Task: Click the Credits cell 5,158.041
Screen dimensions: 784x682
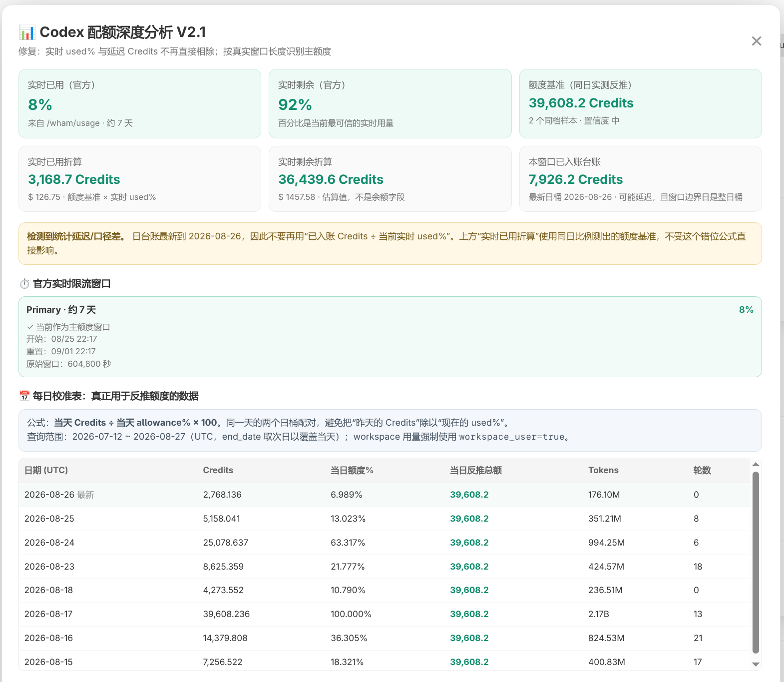Action: coord(222,519)
